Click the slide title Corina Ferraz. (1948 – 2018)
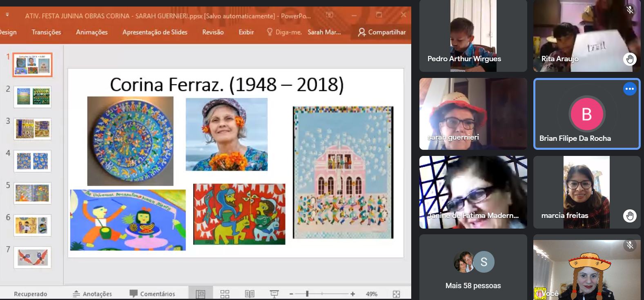This screenshot has width=644, height=300. click(x=227, y=84)
